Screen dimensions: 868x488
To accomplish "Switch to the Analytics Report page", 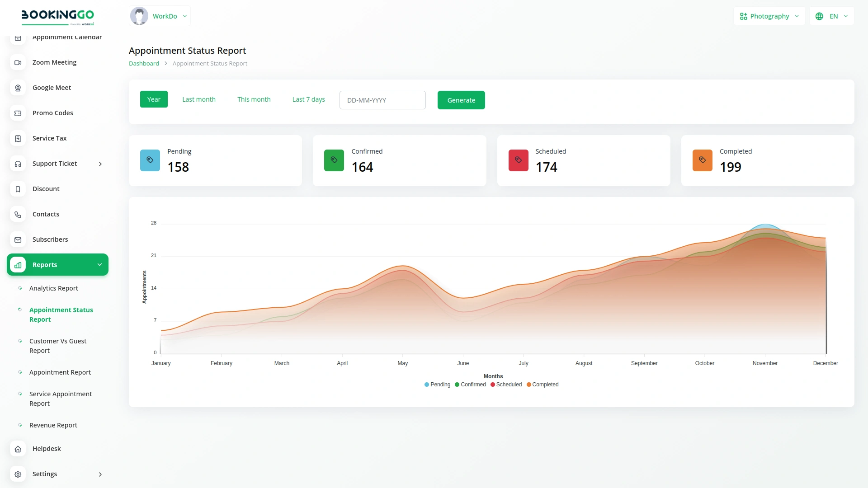I will [53, 288].
